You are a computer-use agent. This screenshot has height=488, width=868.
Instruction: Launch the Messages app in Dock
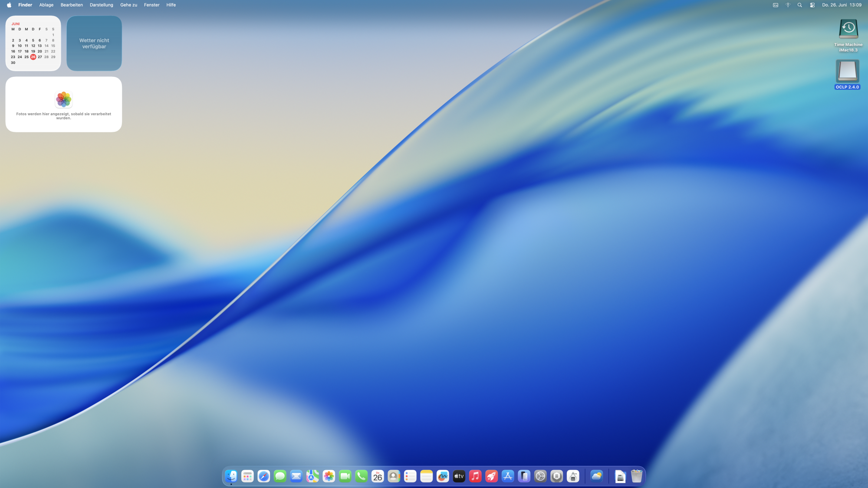280,476
